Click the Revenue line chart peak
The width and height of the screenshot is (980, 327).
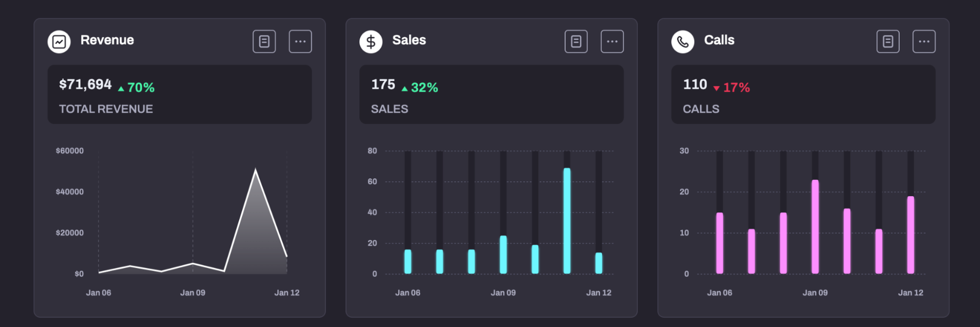pos(255,170)
